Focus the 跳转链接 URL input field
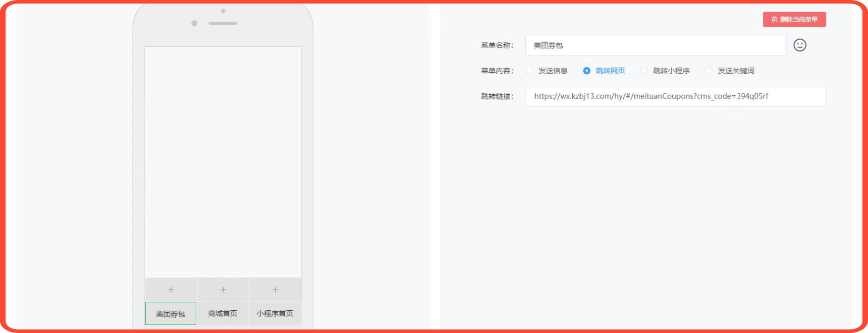The width and height of the screenshot is (868, 333). 676,96
